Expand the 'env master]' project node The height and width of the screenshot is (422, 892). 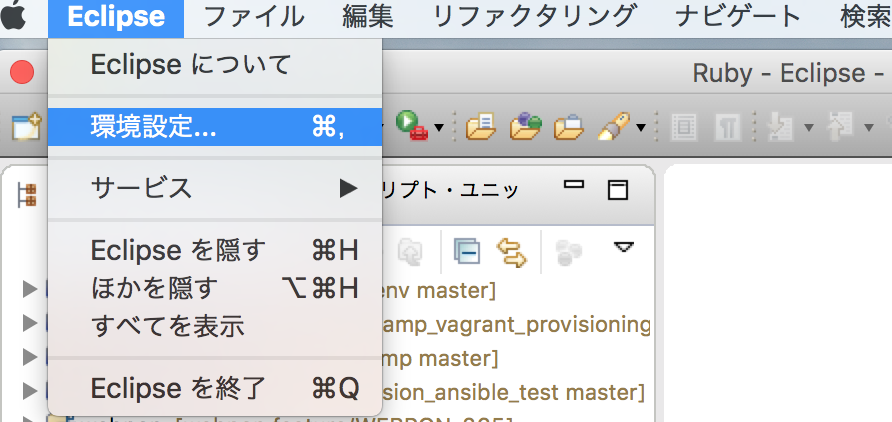coord(30,290)
